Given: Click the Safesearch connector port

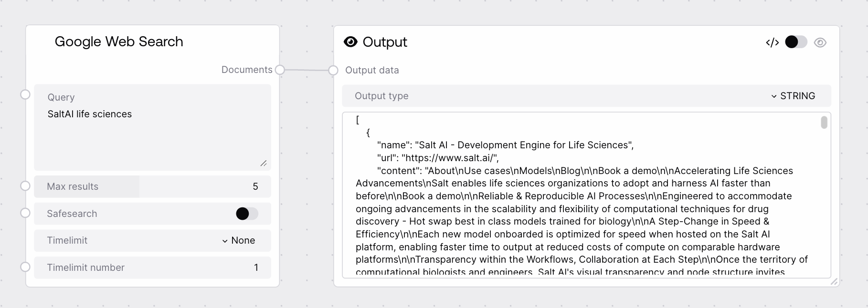Looking at the screenshot, I should point(25,213).
